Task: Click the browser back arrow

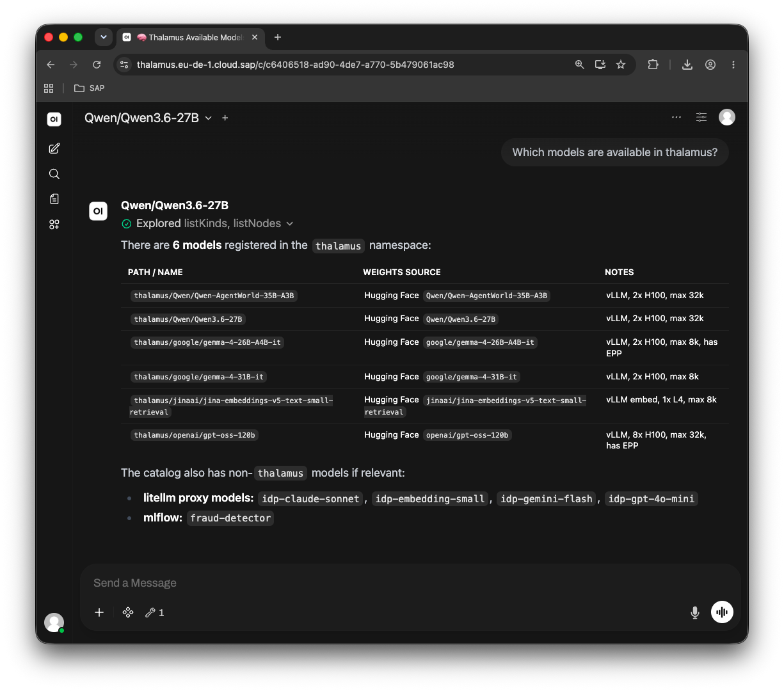Action: [x=51, y=65]
